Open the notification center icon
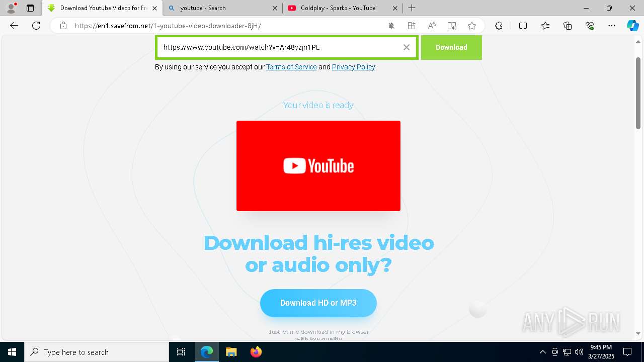 (627, 352)
